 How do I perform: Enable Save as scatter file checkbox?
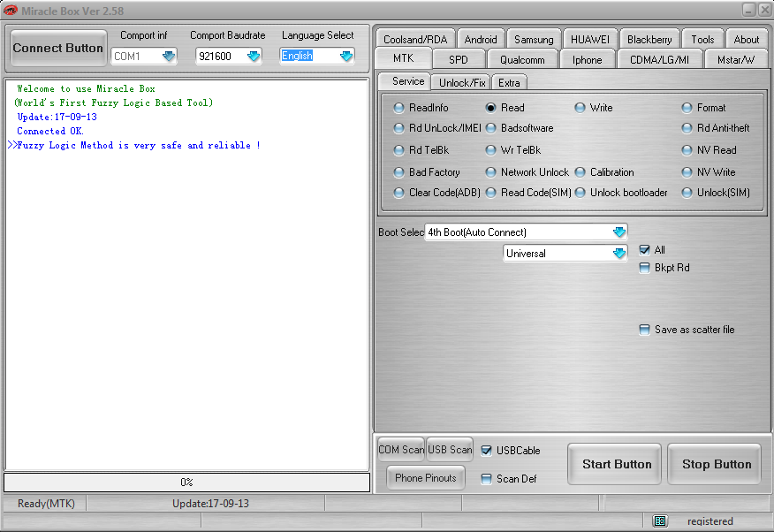coord(645,330)
